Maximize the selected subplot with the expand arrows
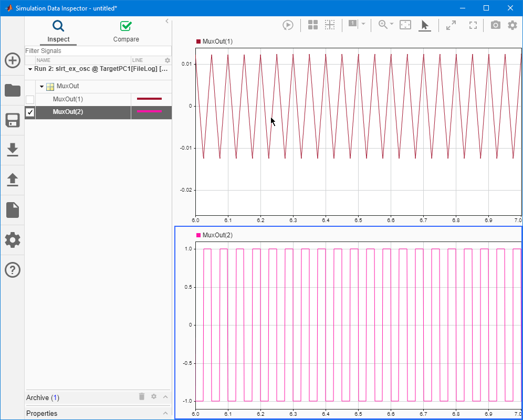523x420 pixels. (450, 25)
